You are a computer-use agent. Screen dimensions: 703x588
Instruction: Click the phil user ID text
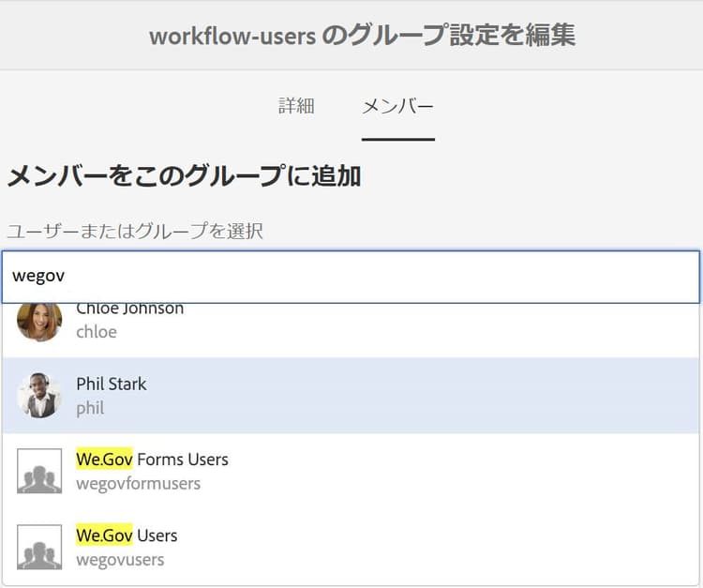[90, 408]
